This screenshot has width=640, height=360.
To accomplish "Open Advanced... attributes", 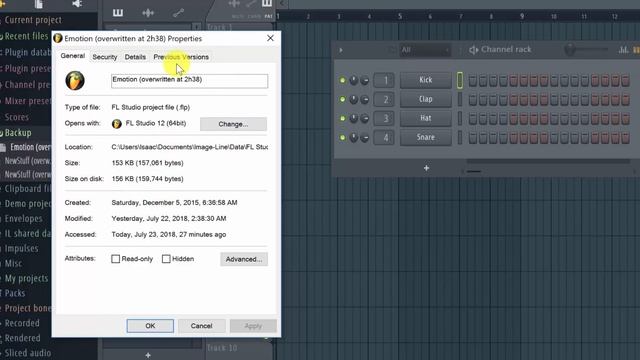I will pyautogui.click(x=244, y=259).
